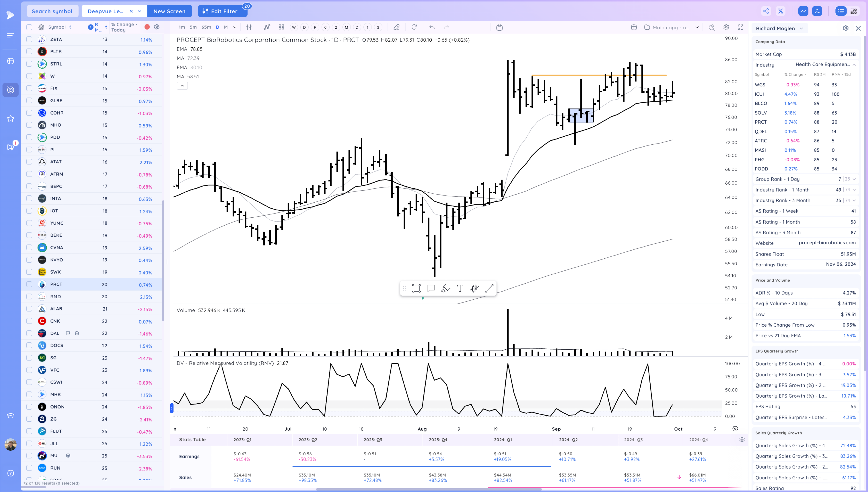Click the W preset circle button

(x=294, y=27)
